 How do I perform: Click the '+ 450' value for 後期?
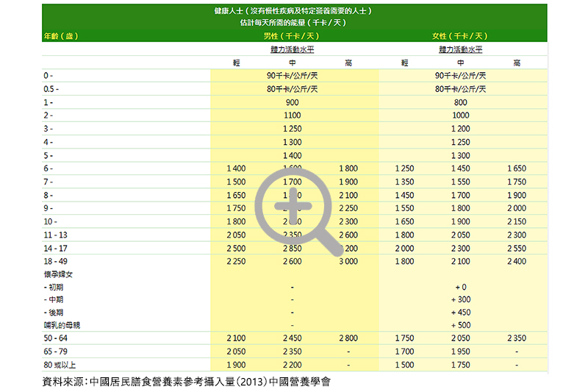(461, 312)
